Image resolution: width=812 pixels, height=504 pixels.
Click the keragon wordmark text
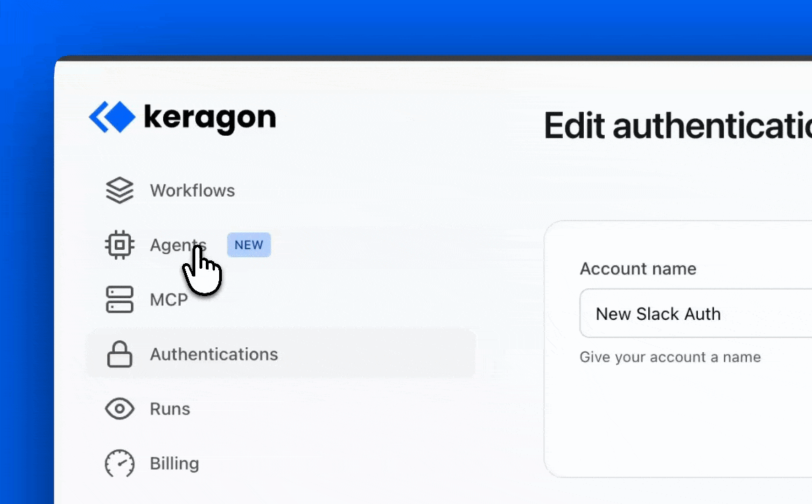pos(210,118)
